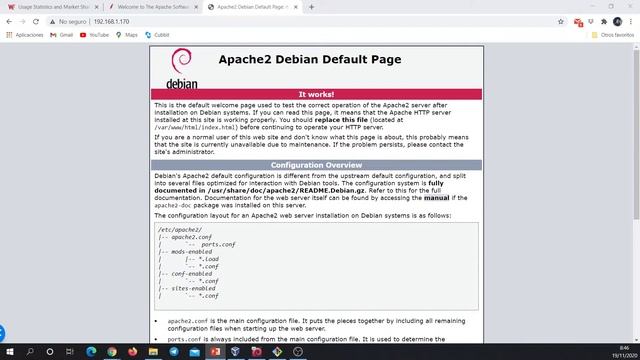Switch to Google Chrome in the taskbar
This screenshot has width=640, height=360.
tap(112, 351)
